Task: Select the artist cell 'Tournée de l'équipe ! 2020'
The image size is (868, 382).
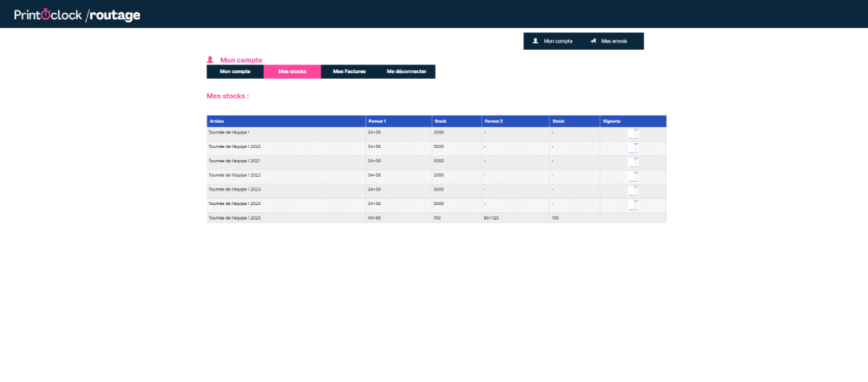Action: tap(286, 146)
